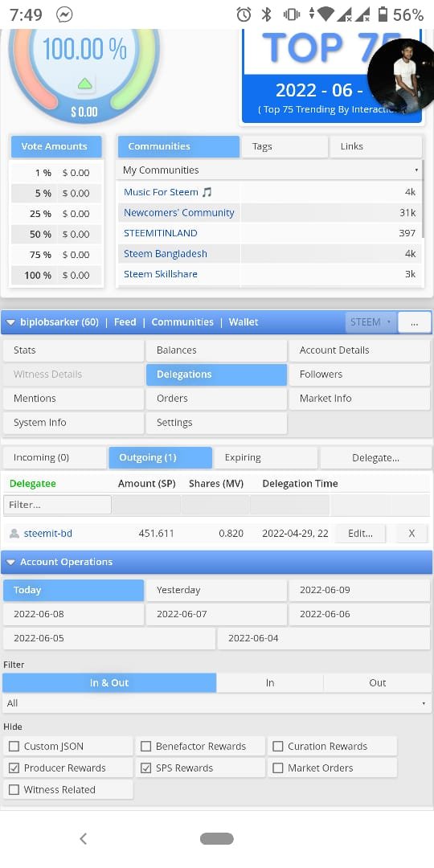
Task: Tap the Bluetooth status icon
Action: (266, 14)
